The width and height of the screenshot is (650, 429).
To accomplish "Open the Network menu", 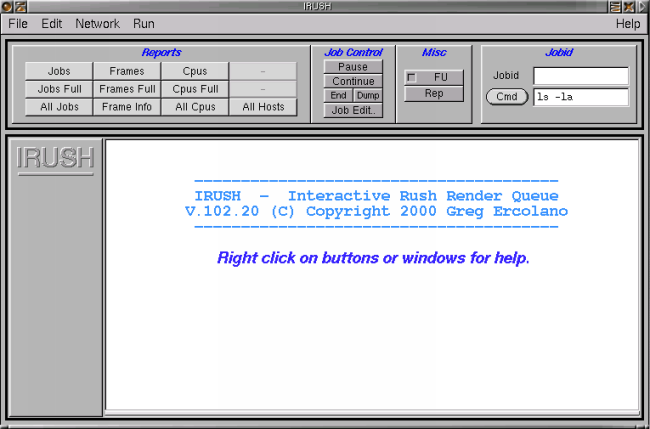I will coord(97,23).
